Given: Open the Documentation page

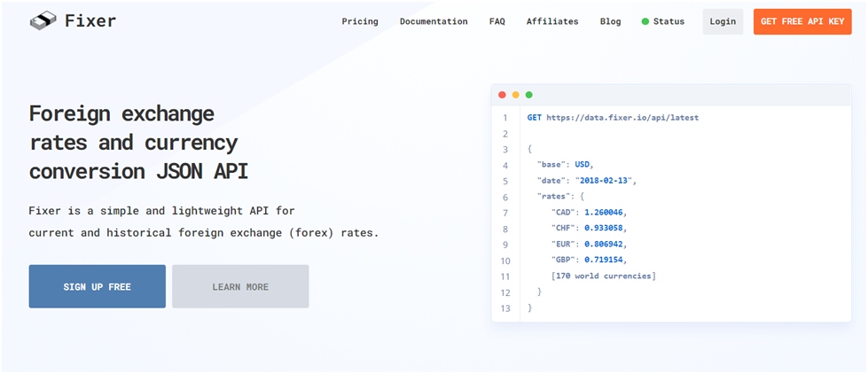Looking at the screenshot, I should point(434,21).
